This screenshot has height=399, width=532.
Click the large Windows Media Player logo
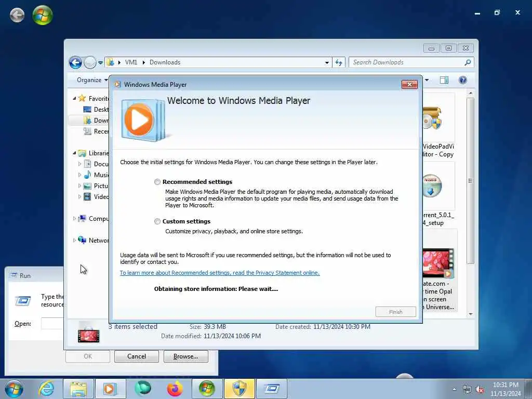pos(143,119)
